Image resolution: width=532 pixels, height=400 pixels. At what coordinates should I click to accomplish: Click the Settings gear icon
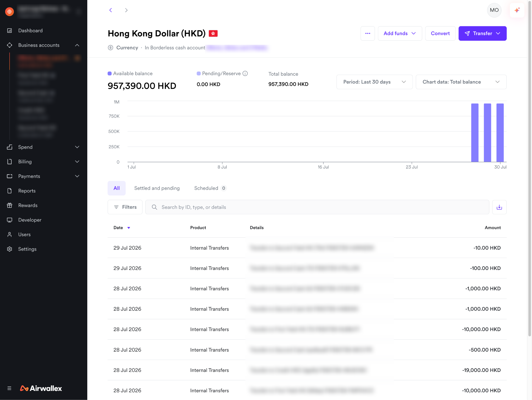pos(10,249)
